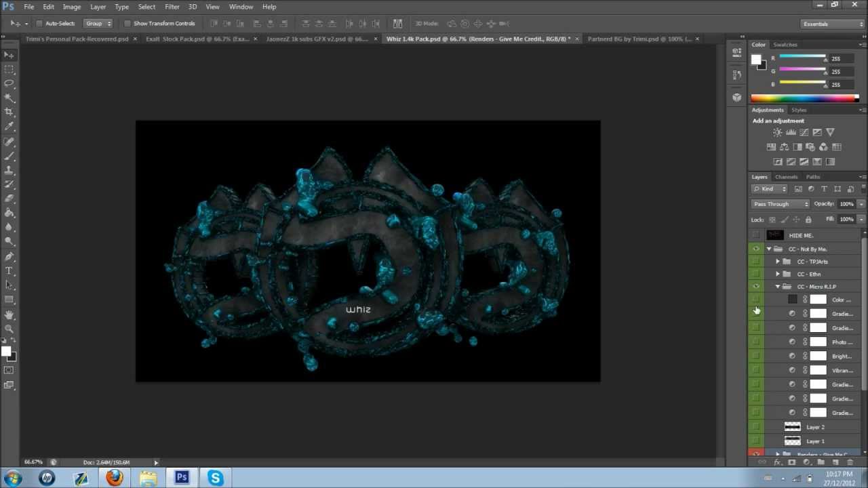
Task: Click the zoom percentage field in status bar
Action: pos(33,462)
